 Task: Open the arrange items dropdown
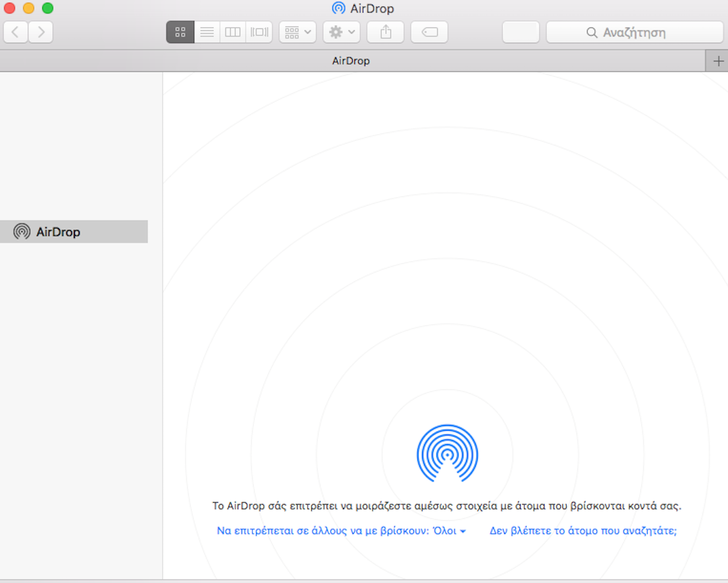pyautogui.click(x=298, y=32)
